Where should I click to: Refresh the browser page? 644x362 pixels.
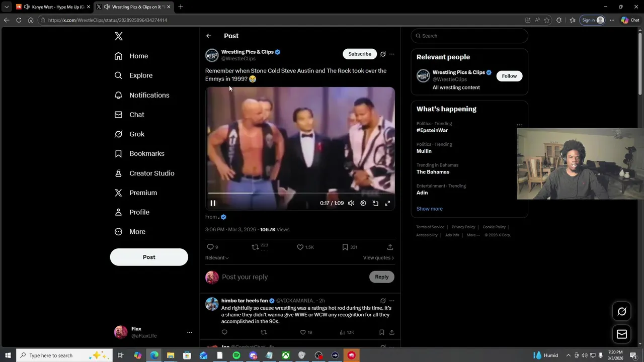coord(19,20)
